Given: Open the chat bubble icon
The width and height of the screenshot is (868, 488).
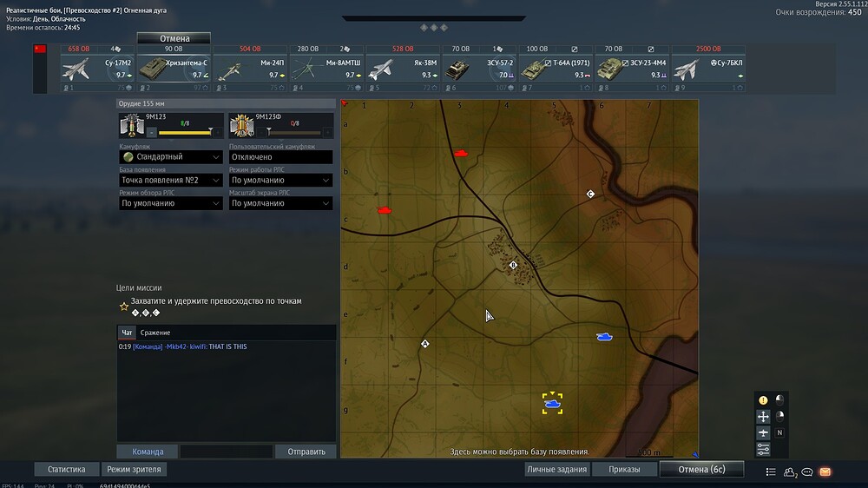Looking at the screenshot, I should 807,472.
